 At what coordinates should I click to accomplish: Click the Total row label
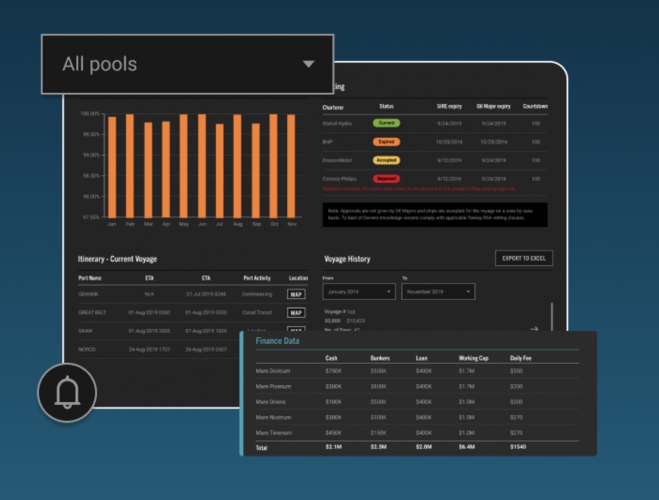pyautogui.click(x=261, y=448)
